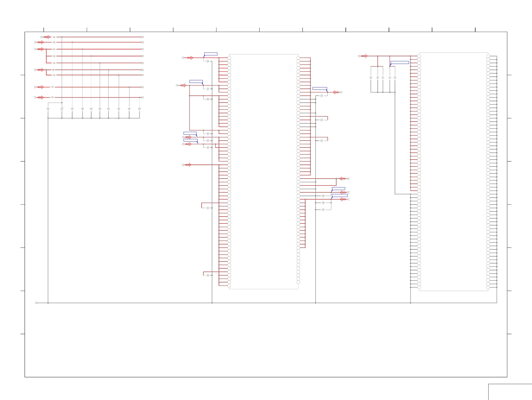Select the first left pin circle of central IC
This screenshot has height=400, width=532.
(x=229, y=58)
